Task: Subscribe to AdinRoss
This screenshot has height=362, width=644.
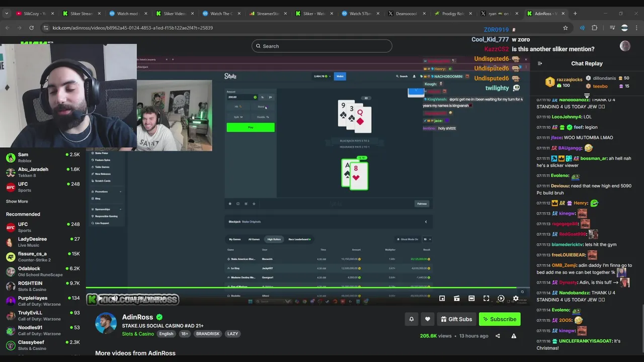Action: 500,319
